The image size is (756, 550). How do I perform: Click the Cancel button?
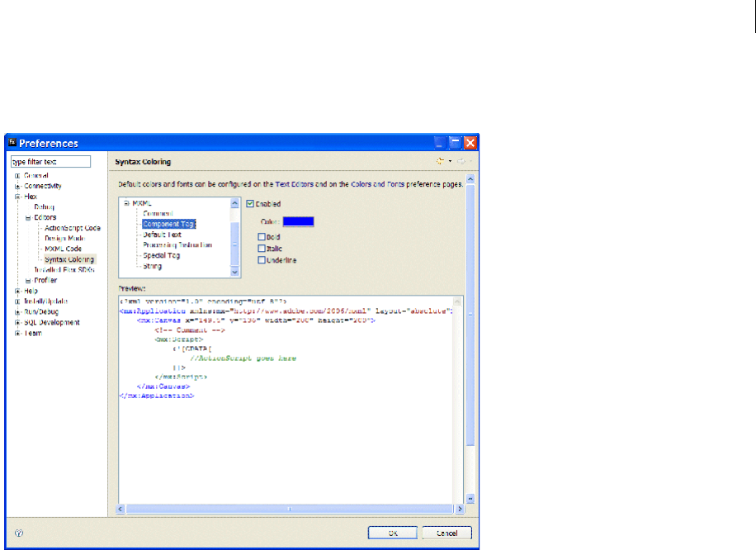(x=447, y=533)
